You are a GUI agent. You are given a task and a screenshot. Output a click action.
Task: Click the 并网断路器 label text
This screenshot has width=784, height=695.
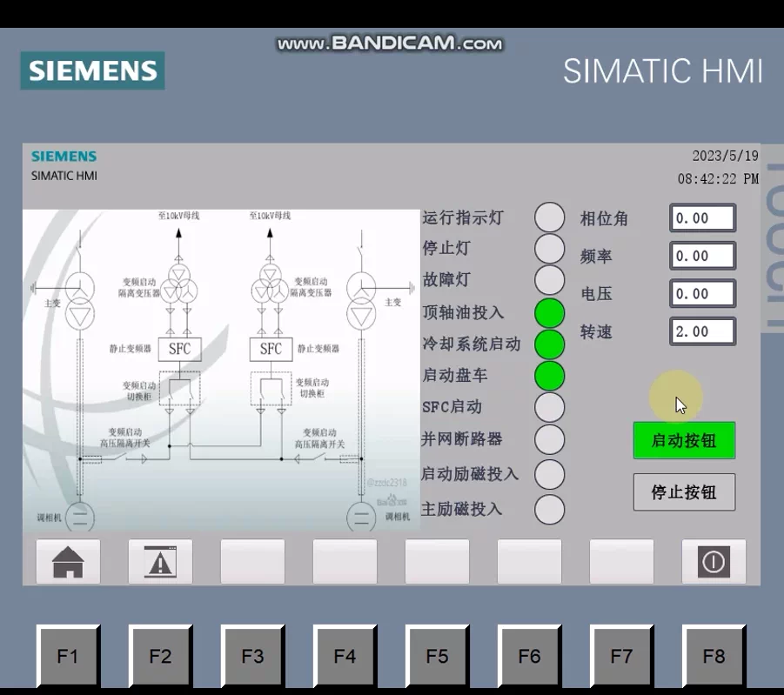click(x=462, y=439)
